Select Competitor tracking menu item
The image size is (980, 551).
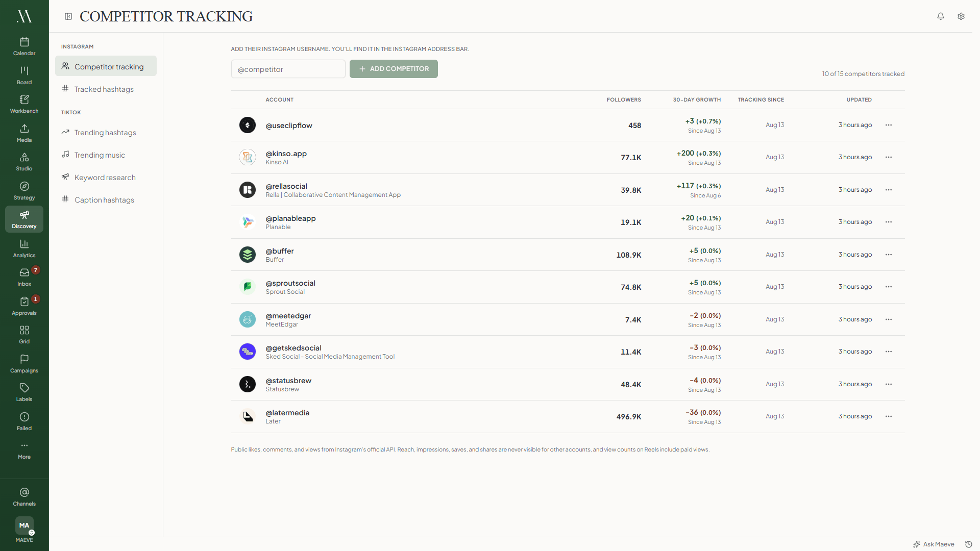[106, 66]
